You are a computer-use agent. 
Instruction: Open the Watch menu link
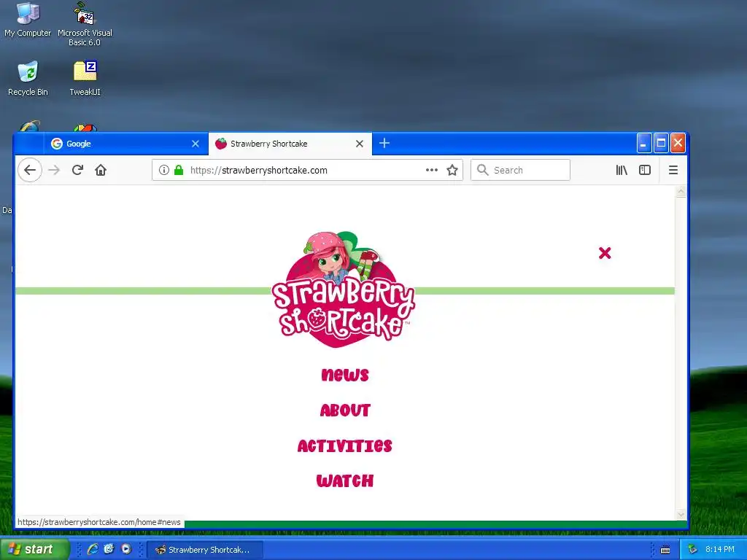point(345,481)
